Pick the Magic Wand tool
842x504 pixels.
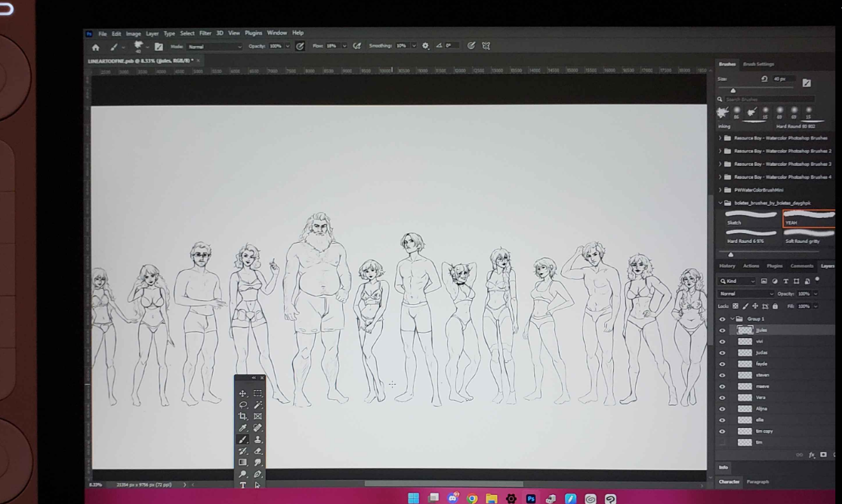click(x=258, y=404)
